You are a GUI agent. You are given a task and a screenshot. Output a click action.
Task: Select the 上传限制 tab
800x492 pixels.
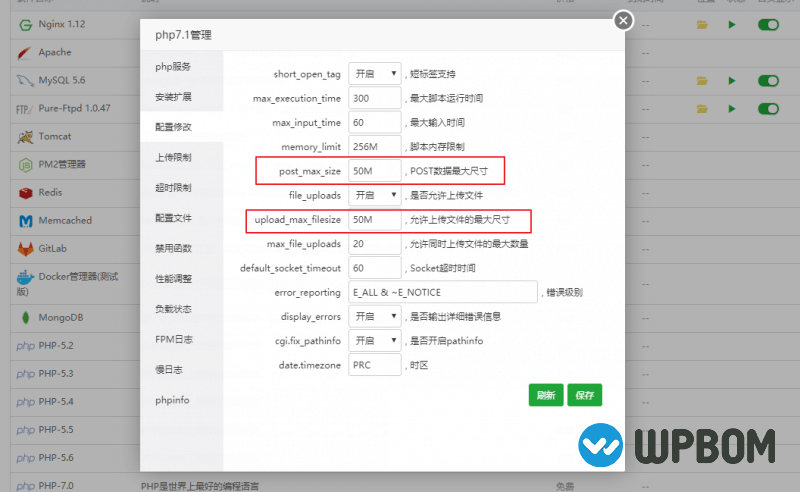[x=182, y=157]
